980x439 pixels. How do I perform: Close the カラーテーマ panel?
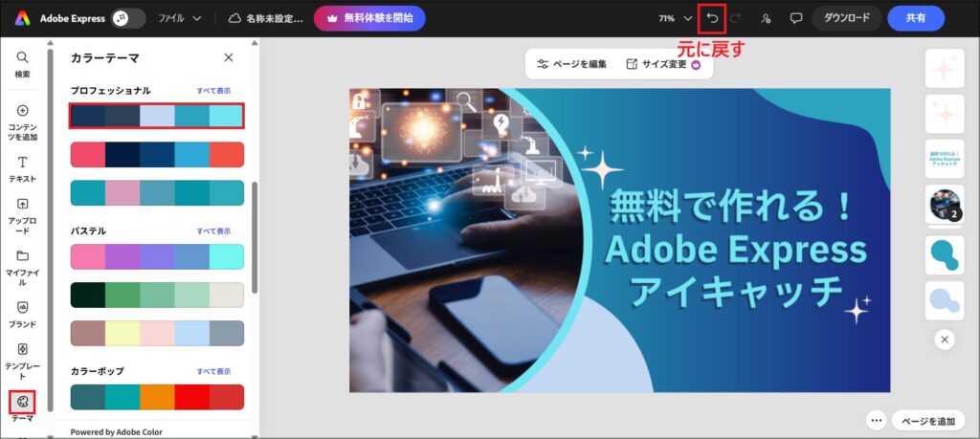coord(229,57)
